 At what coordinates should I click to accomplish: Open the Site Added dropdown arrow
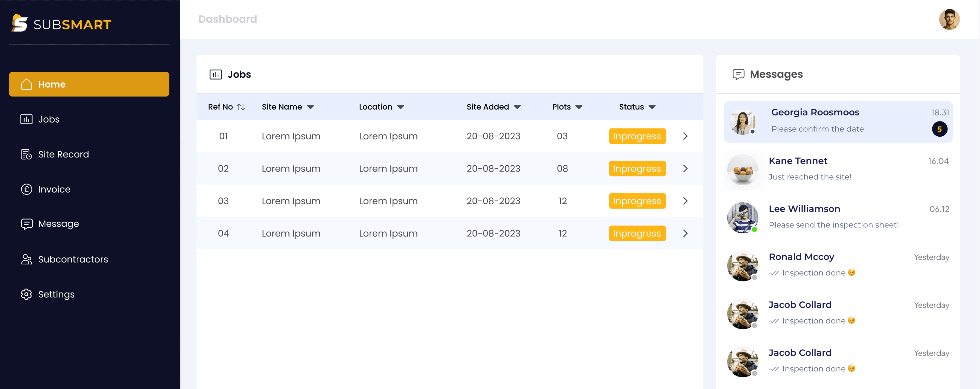coord(517,107)
